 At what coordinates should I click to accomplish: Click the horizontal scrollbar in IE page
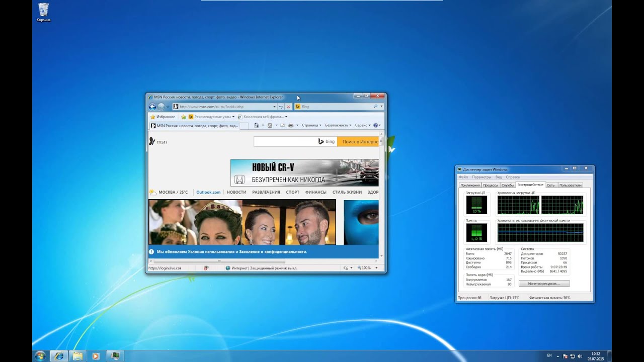pyautogui.click(x=219, y=261)
